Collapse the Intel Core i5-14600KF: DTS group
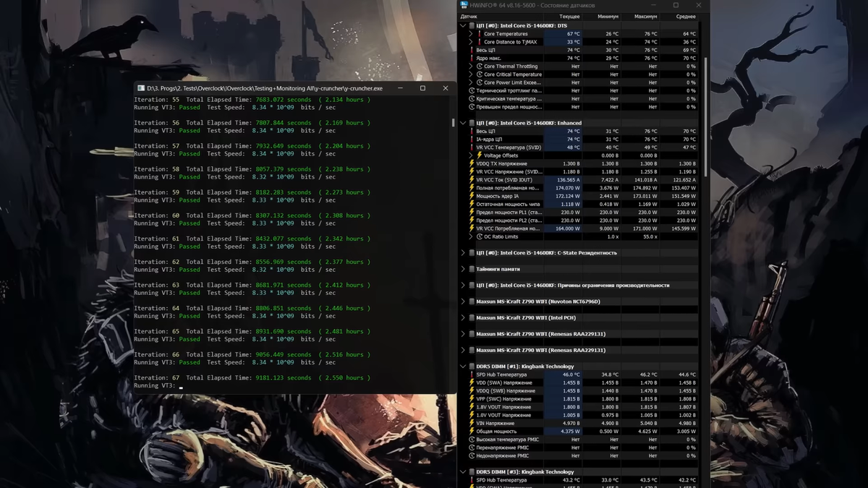The image size is (868, 488). click(464, 26)
